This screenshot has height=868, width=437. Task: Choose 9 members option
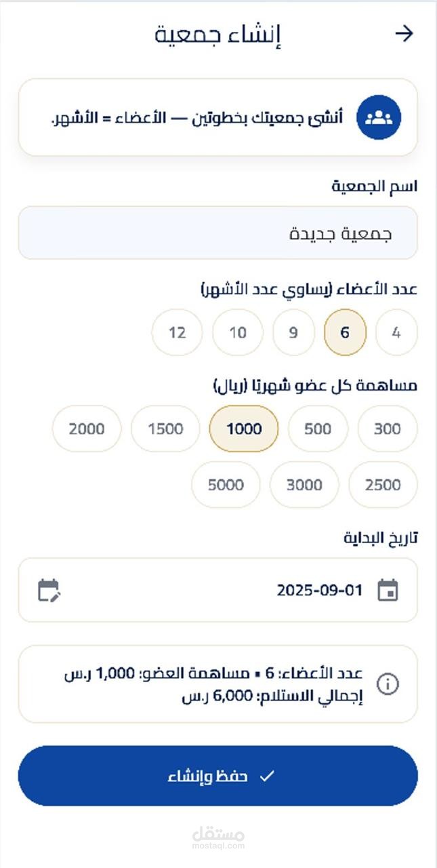[293, 333]
